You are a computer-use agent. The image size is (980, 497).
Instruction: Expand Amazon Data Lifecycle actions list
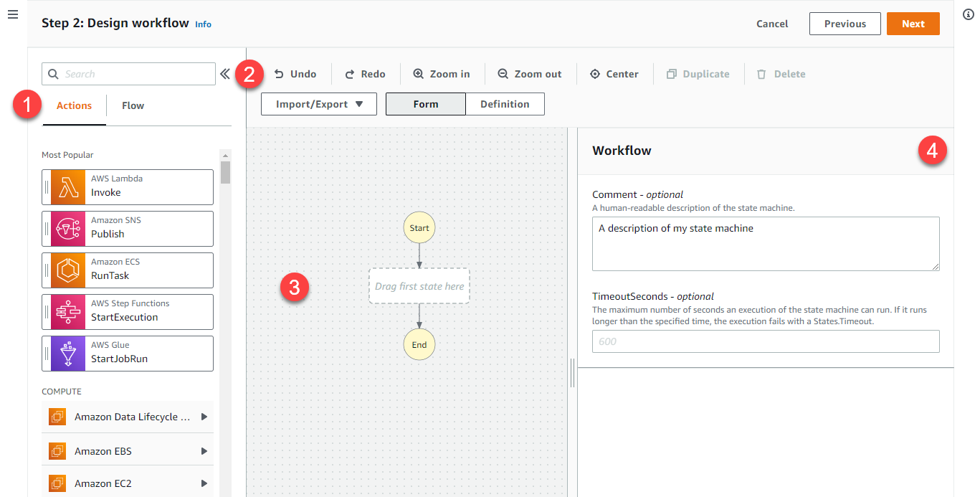[204, 417]
